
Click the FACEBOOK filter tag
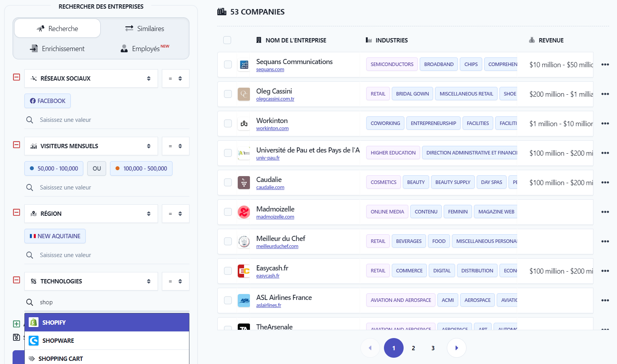[x=48, y=101]
